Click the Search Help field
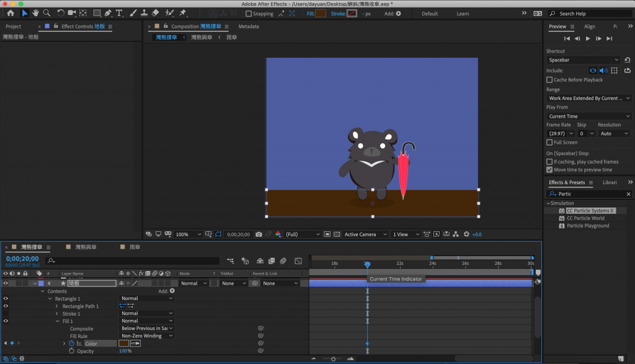 pyautogui.click(x=591, y=14)
